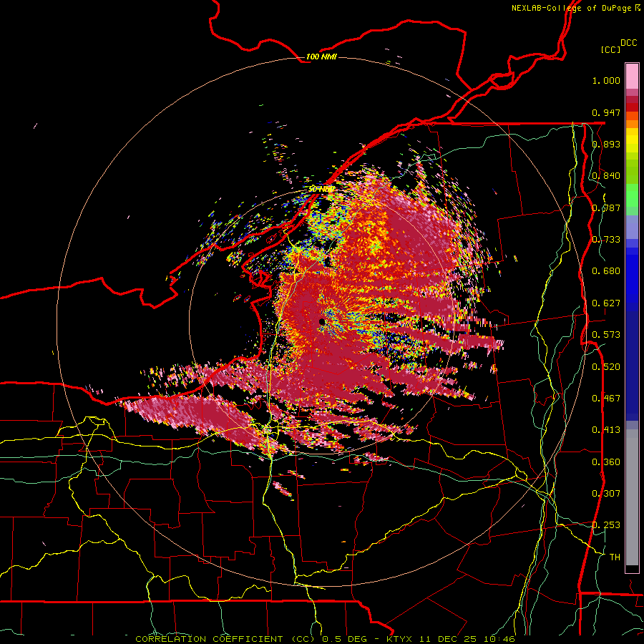Click the 0.5 DEG elevation text
Viewport: 644px width, 644px height.
point(345,639)
